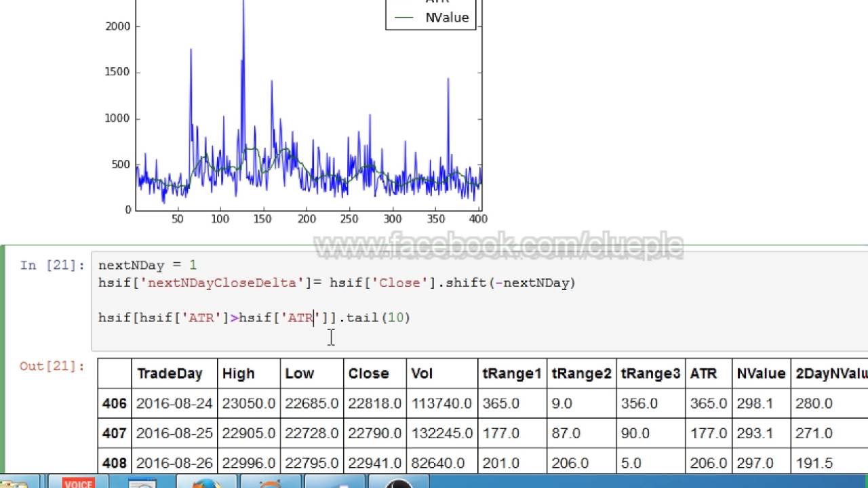The height and width of the screenshot is (488, 868).
Task: Click Close value 22818.0
Action: point(375,403)
